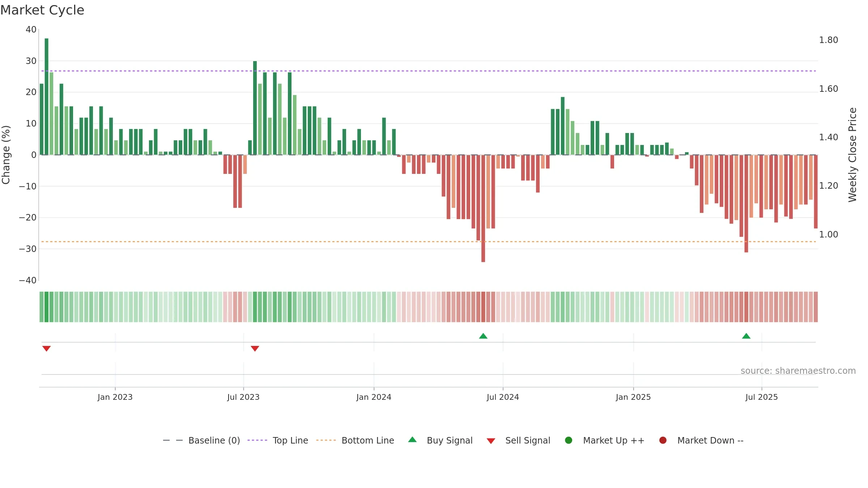868x488 pixels.
Task: Click the orange dotted Bottom Line legend sample
Action: [326, 440]
